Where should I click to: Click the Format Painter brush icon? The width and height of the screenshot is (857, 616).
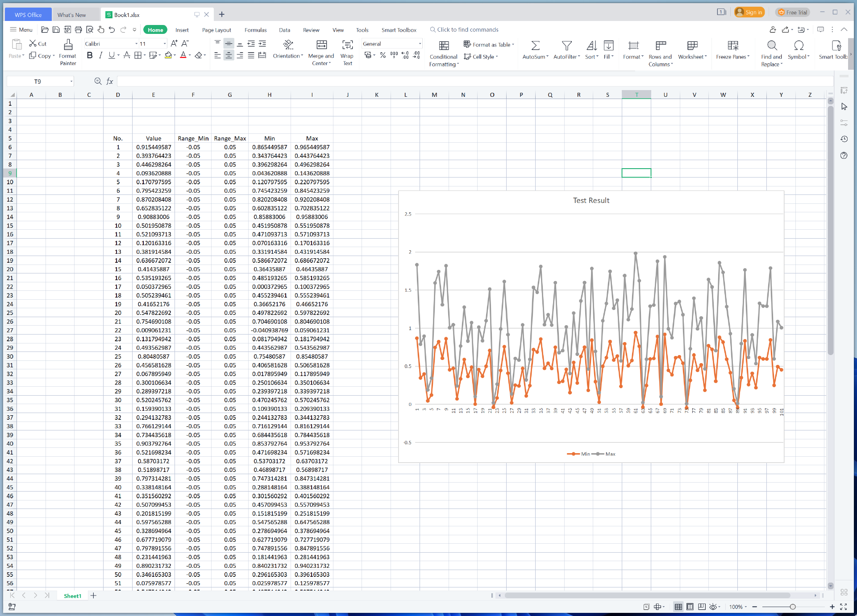(x=68, y=45)
